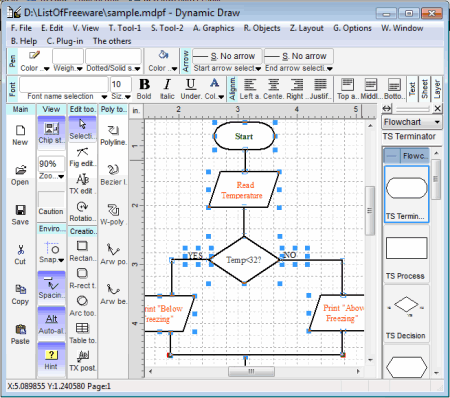Screen dimensions: 450x398
Task: Open the Table tool
Action: tap(82, 333)
